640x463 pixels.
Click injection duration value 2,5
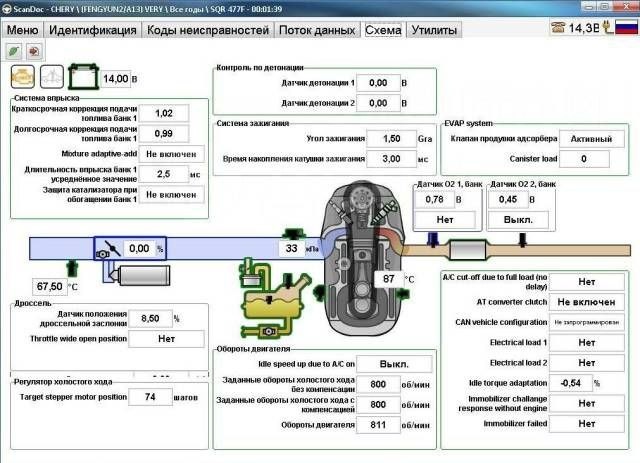164,174
